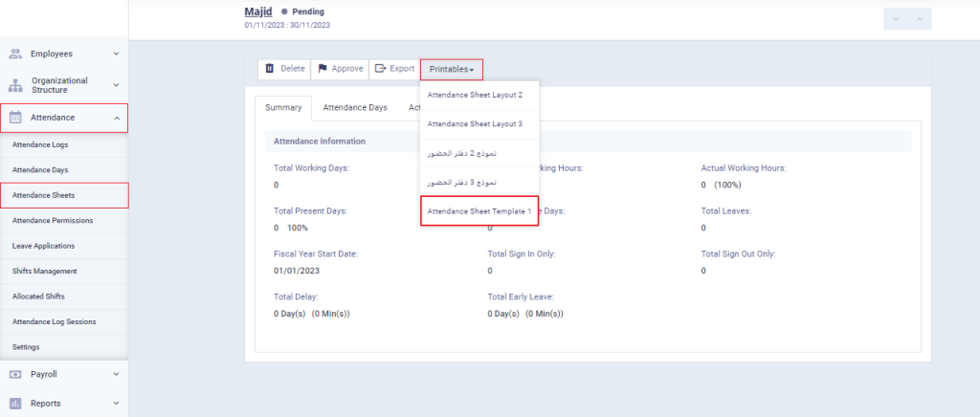The image size is (980, 417).
Task: Click the Attendance calendar icon in sidebar
Action: point(15,118)
